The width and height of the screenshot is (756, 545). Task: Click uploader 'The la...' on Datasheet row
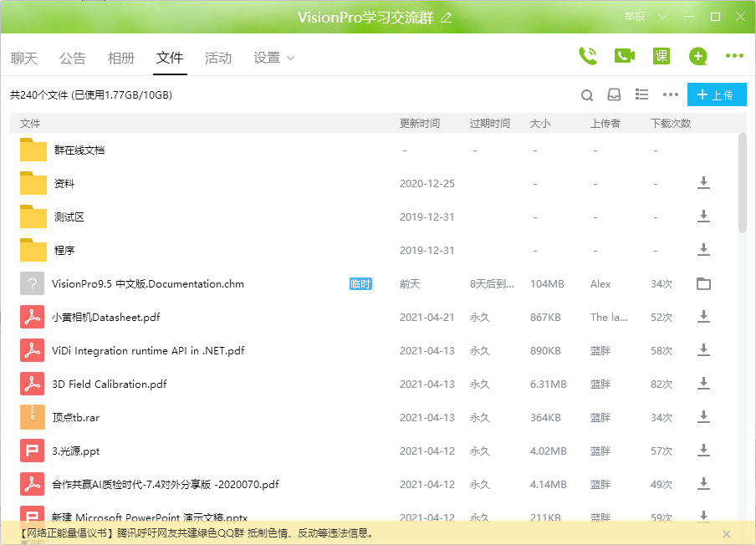pyautogui.click(x=609, y=317)
